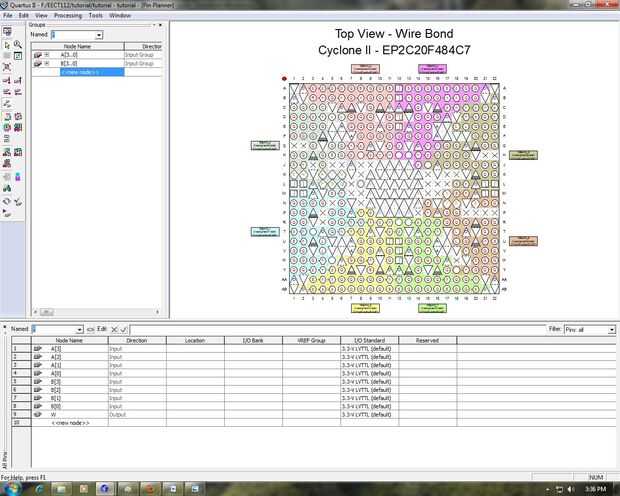Open the Named dropdown in All Pins list

click(x=79, y=329)
